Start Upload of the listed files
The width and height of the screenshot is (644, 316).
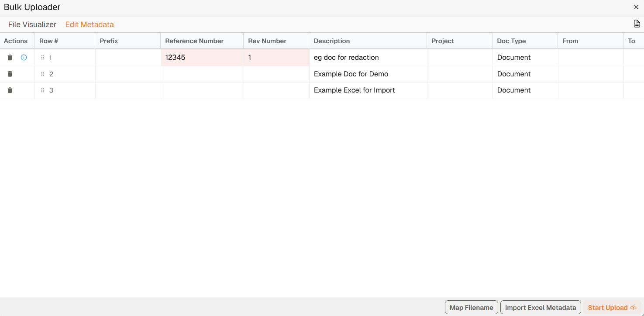click(x=612, y=308)
